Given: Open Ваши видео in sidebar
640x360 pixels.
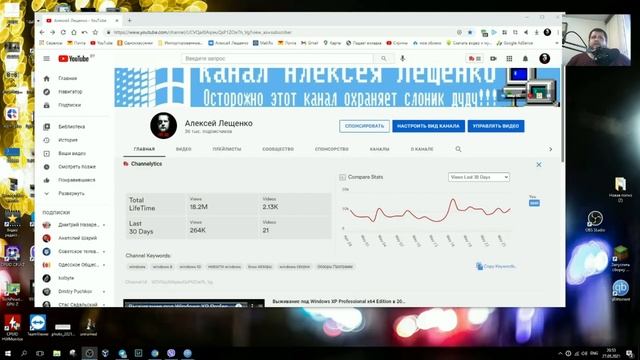Looking at the screenshot, I should coord(72,153).
